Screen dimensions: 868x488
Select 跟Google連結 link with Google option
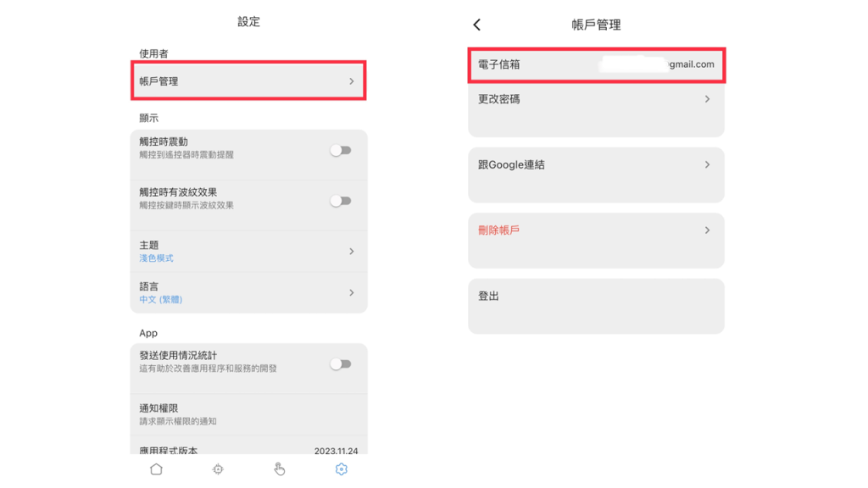[x=596, y=175]
